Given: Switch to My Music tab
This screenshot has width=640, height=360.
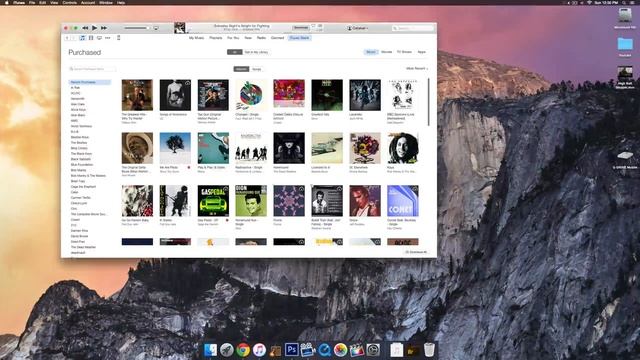Looking at the screenshot, I should pyautogui.click(x=196, y=38).
